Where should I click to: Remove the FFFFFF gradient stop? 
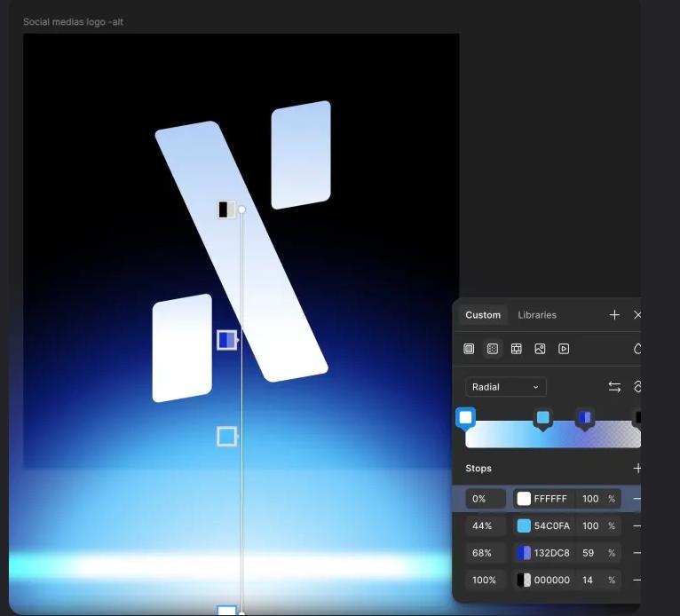[637, 499]
